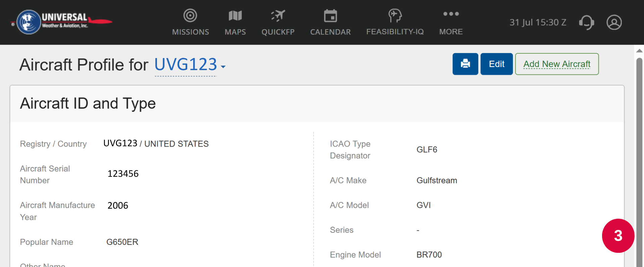Select the MAPS menu label
The height and width of the screenshot is (267, 644).
235,32
